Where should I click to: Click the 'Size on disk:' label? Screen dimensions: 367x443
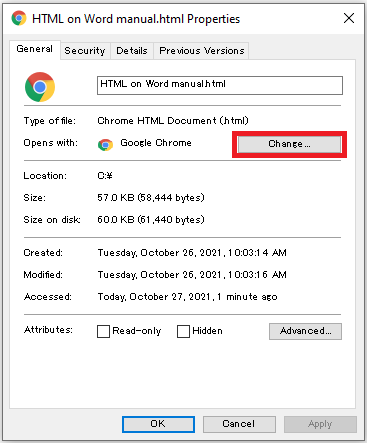point(52,220)
